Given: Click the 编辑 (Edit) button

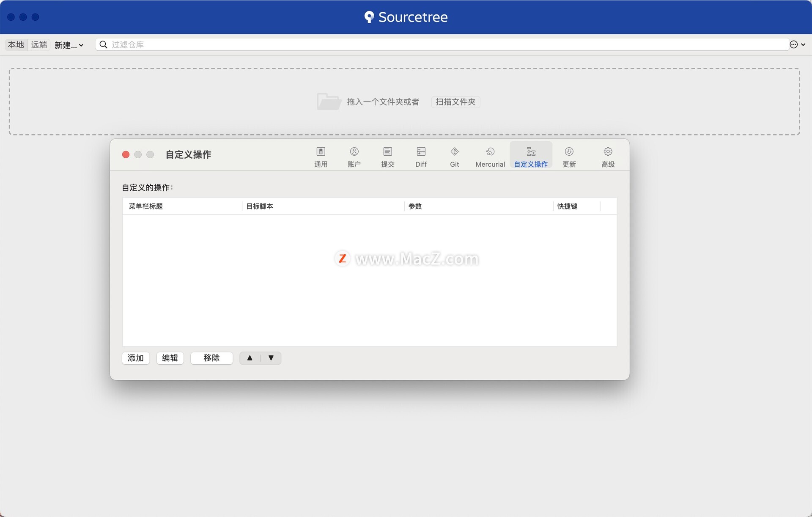Looking at the screenshot, I should (170, 358).
